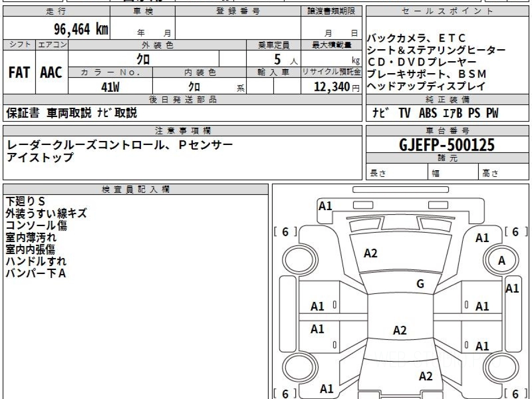The height and width of the screenshot is (399, 532).
Task: Click the ブレーキサポート、BSM line
Action: coord(427,74)
